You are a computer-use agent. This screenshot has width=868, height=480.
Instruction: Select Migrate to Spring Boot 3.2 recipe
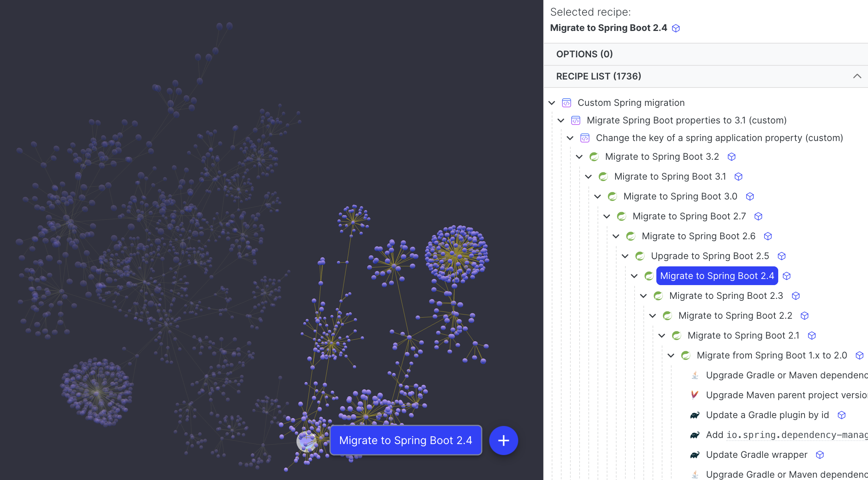662,157
